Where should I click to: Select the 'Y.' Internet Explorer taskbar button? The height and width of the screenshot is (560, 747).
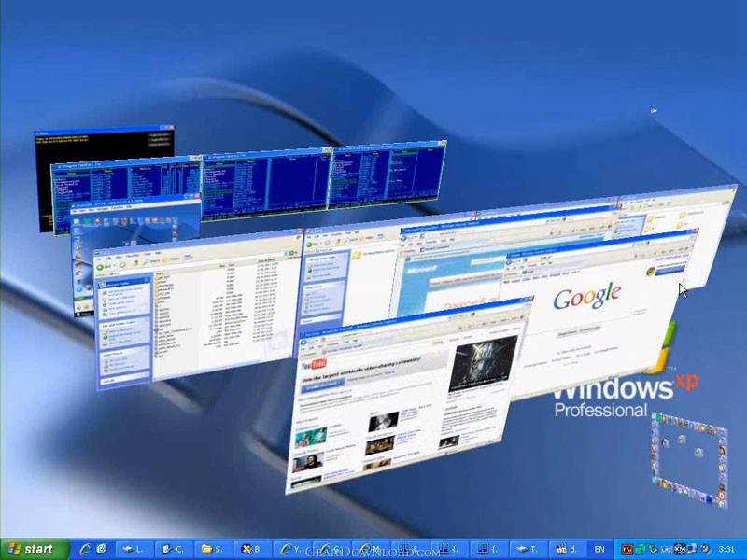(x=291, y=549)
